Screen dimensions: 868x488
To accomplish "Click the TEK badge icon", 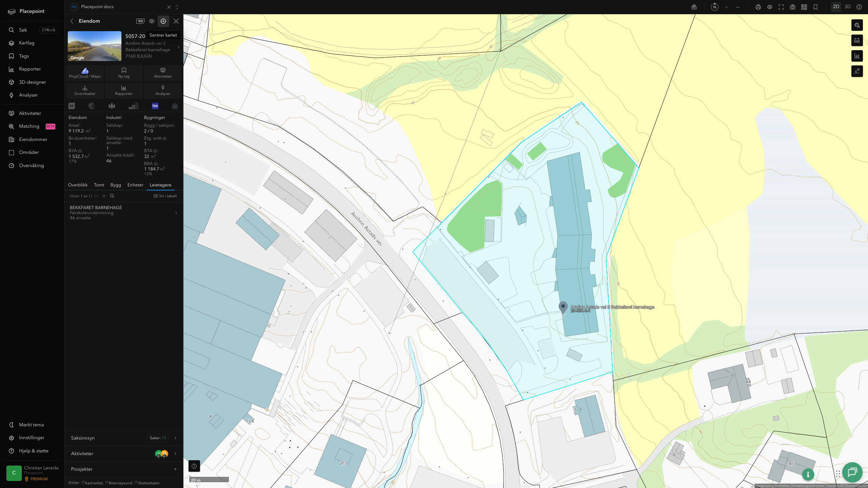I will [x=155, y=106].
